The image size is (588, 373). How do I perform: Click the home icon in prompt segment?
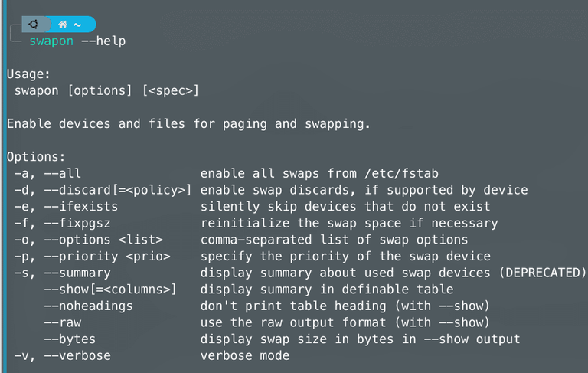point(63,25)
